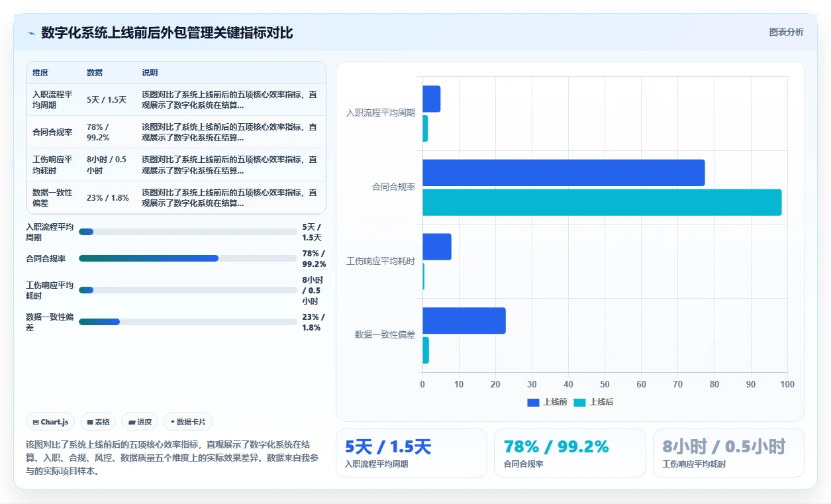The image size is (831, 504).
Task: Click the 上线前 bar for 工伤响应平均耗时
Action: (x=437, y=246)
